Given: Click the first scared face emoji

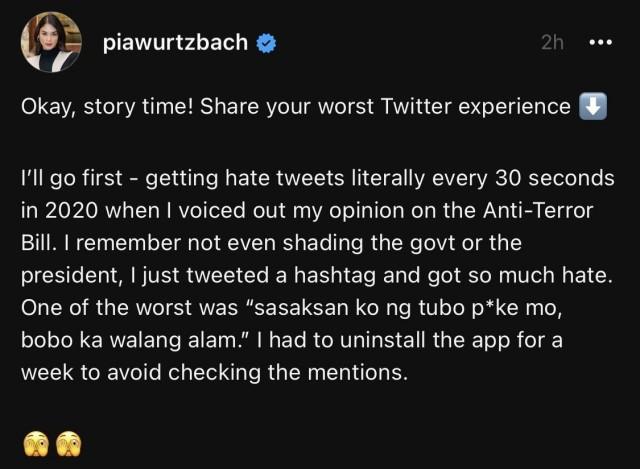Looking at the screenshot, I should click(34, 440).
